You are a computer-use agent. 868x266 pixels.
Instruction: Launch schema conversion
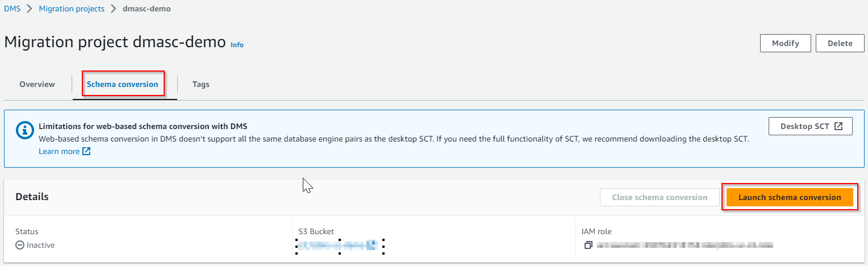(790, 197)
